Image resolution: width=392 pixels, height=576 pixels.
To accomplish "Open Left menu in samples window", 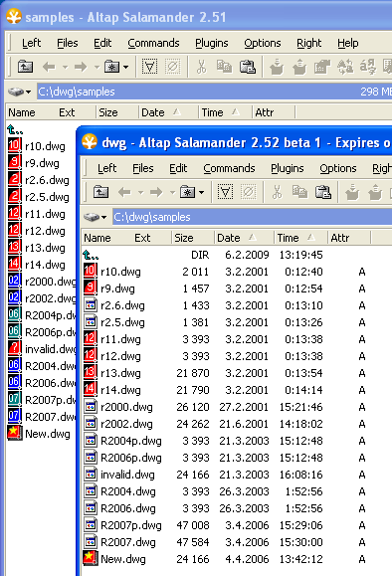I will [31, 43].
